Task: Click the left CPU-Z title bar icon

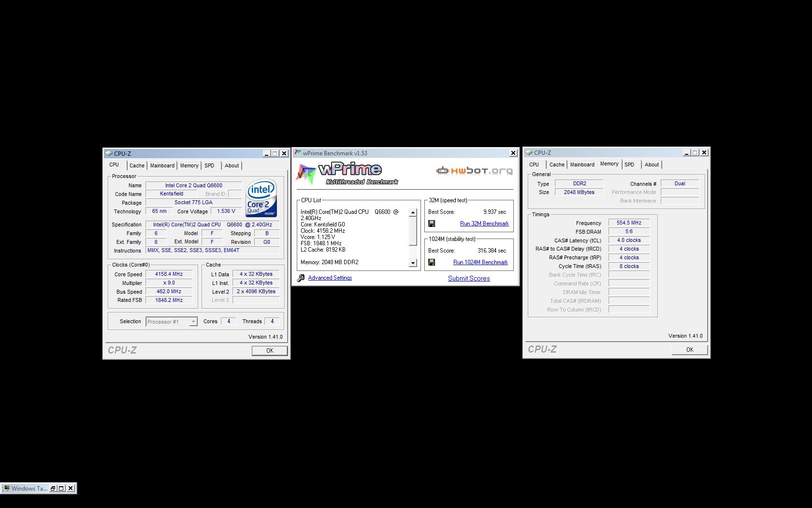Action: pos(109,153)
